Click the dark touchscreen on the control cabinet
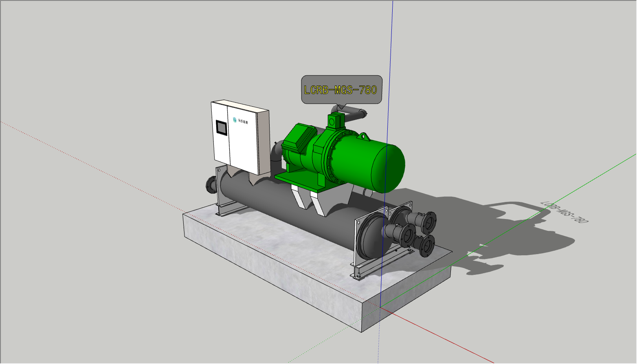 (x=221, y=127)
